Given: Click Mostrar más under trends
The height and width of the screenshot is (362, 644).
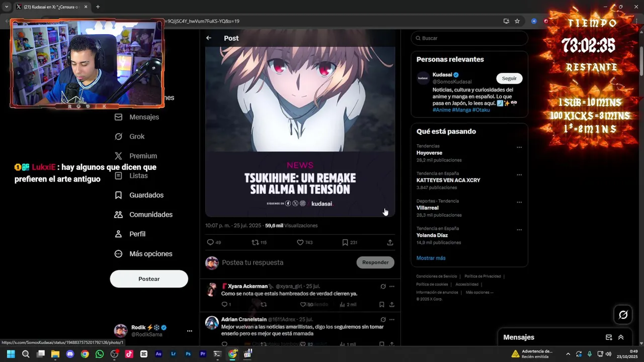Looking at the screenshot, I should pyautogui.click(x=431, y=258).
